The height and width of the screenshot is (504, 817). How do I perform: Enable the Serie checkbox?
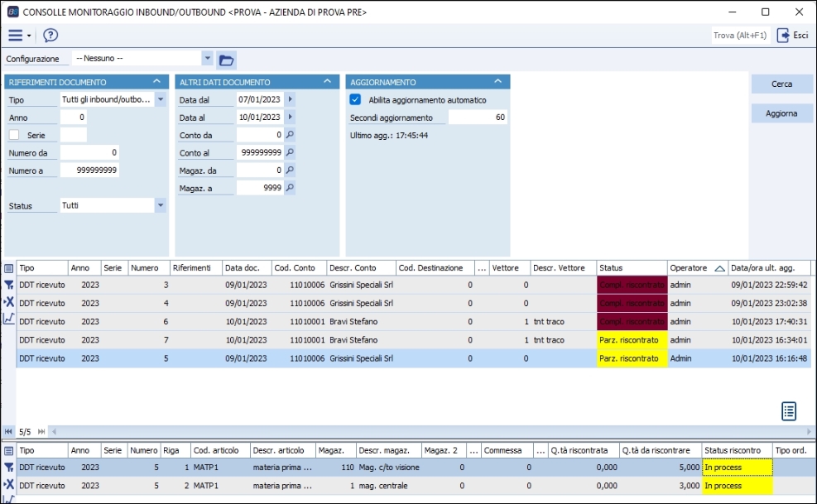pyautogui.click(x=14, y=135)
